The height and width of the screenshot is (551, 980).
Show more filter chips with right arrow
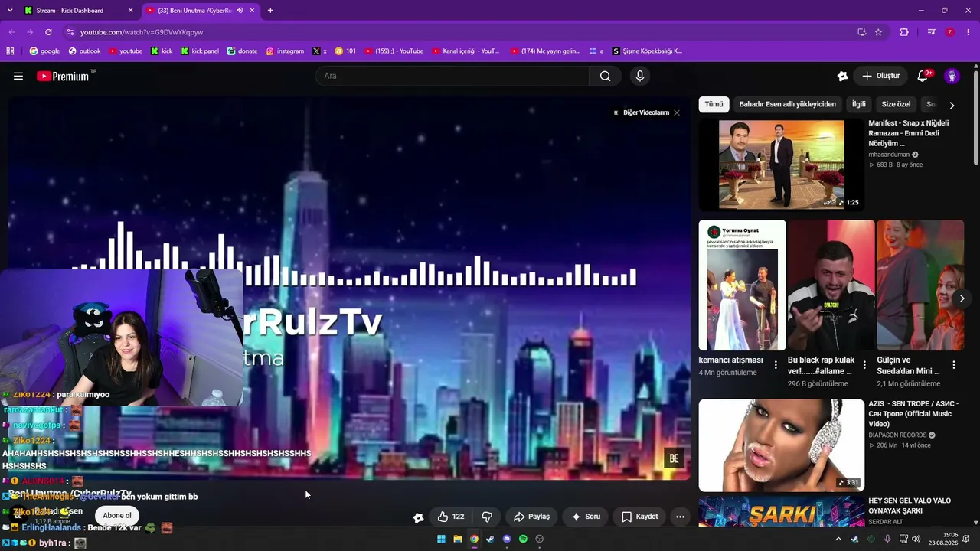point(952,105)
